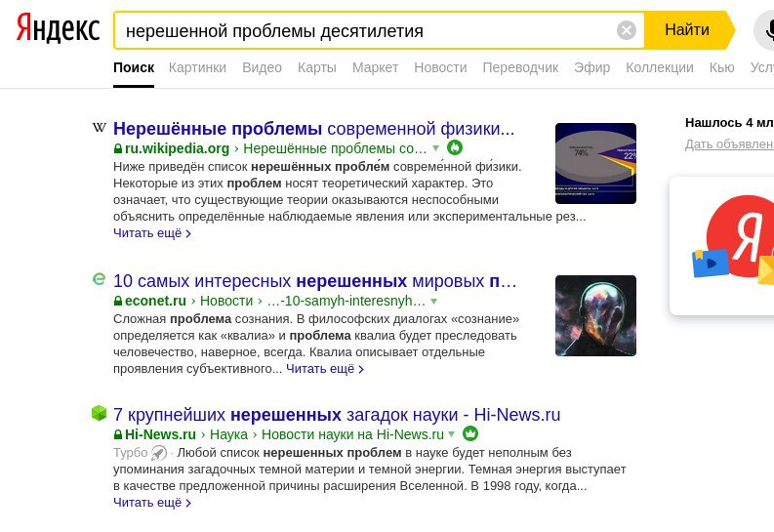Open the cosmic head thumbnail image
Image resolution: width=774 pixels, height=532 pixels.
(595, 316)
